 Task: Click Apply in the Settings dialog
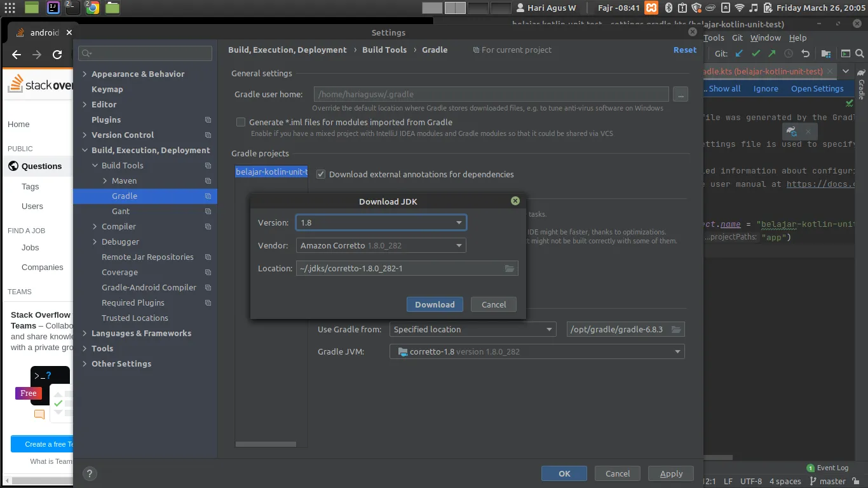(671, 473)
